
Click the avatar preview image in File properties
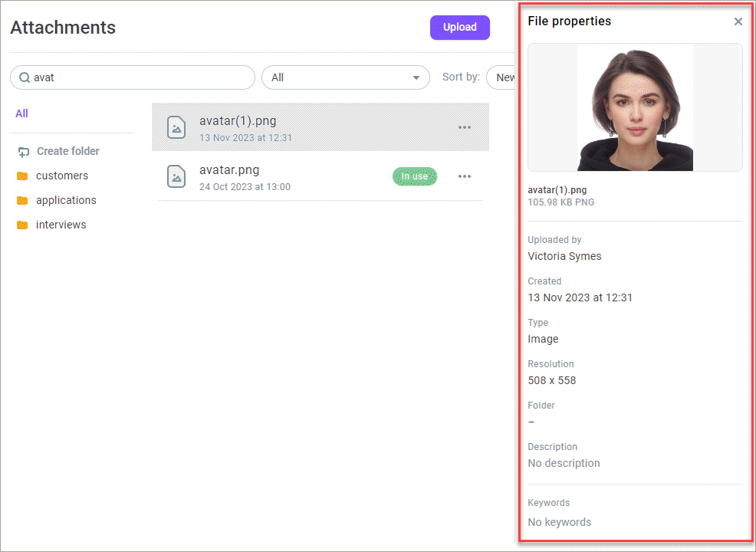point(635,107)
